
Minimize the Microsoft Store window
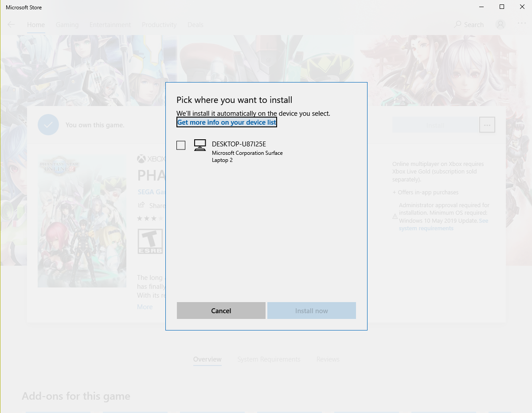coord(481,7)
